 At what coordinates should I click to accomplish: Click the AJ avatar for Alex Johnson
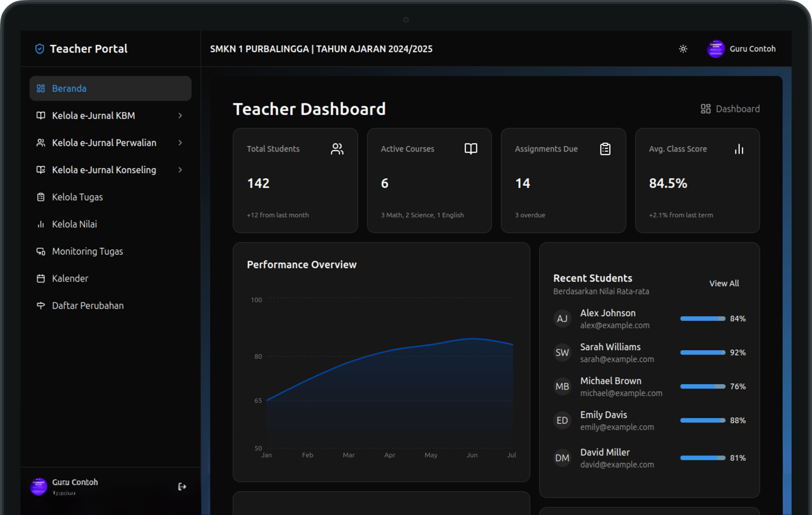(562, 319)
